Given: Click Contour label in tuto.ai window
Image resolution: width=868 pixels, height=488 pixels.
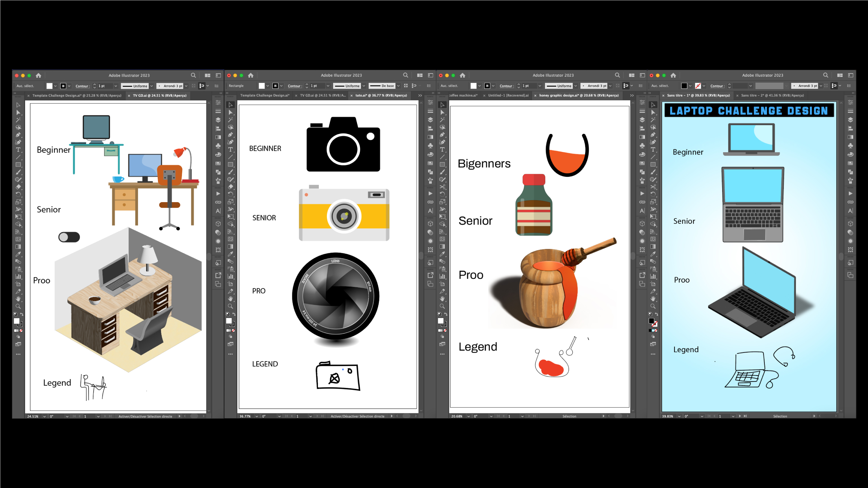Looking at the screenshot, I should click(x=295, y=86).
